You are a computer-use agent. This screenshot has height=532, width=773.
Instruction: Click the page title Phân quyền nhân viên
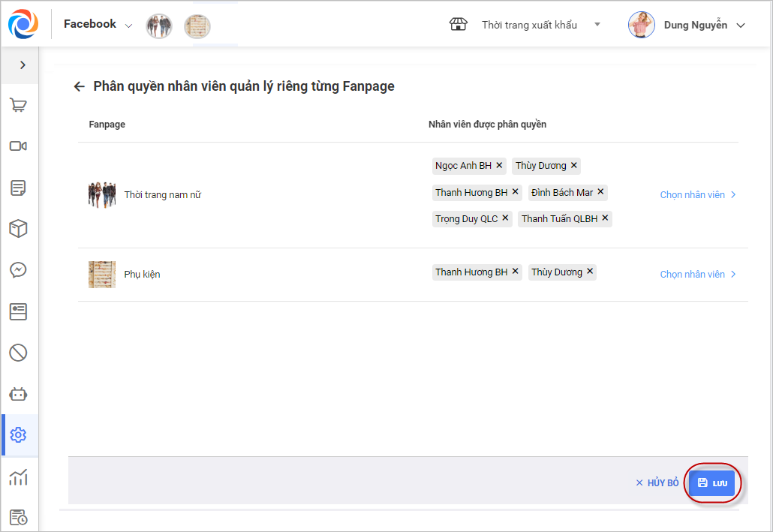pos(244,86)
